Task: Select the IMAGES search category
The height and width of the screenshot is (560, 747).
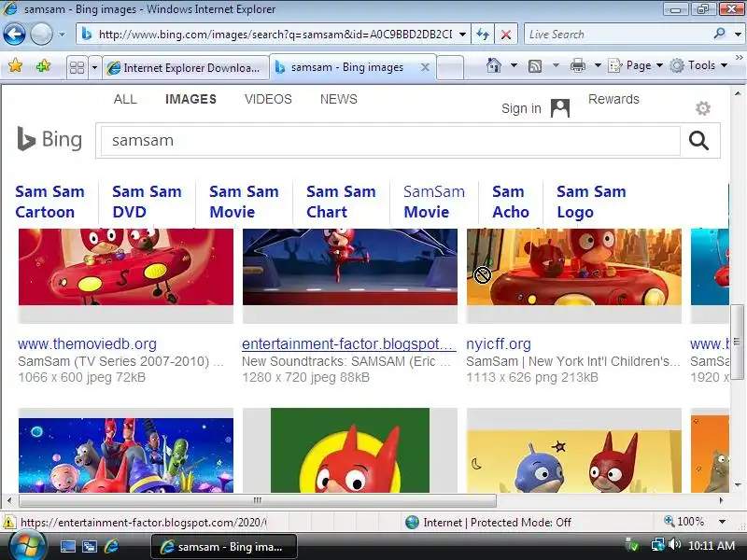Action: tap(190, 99)
